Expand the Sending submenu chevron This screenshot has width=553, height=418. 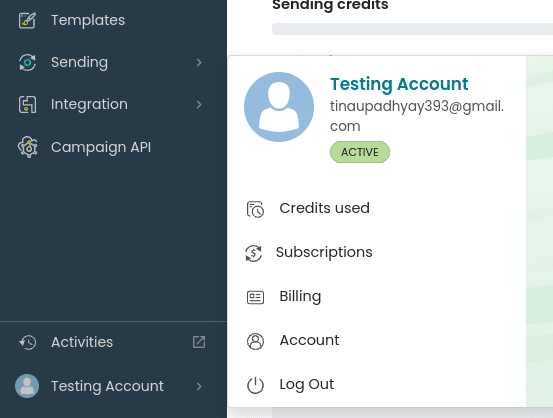(199, 62)
